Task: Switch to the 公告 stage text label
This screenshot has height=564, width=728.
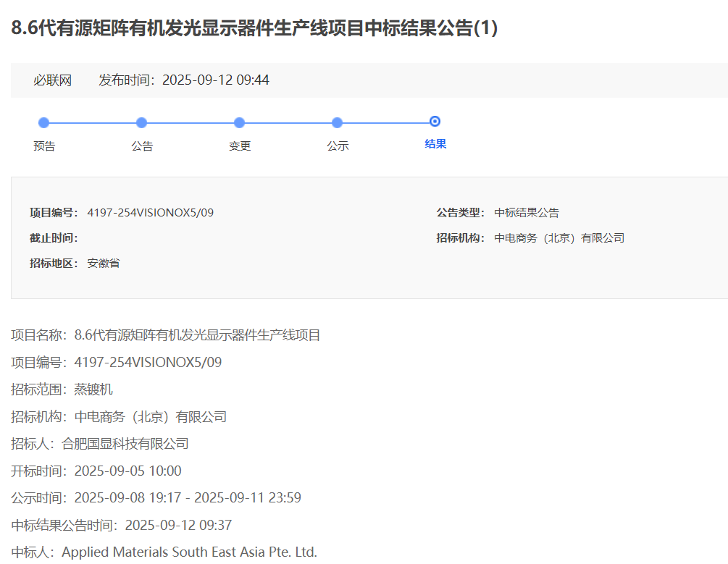Action: click(142, 146)
